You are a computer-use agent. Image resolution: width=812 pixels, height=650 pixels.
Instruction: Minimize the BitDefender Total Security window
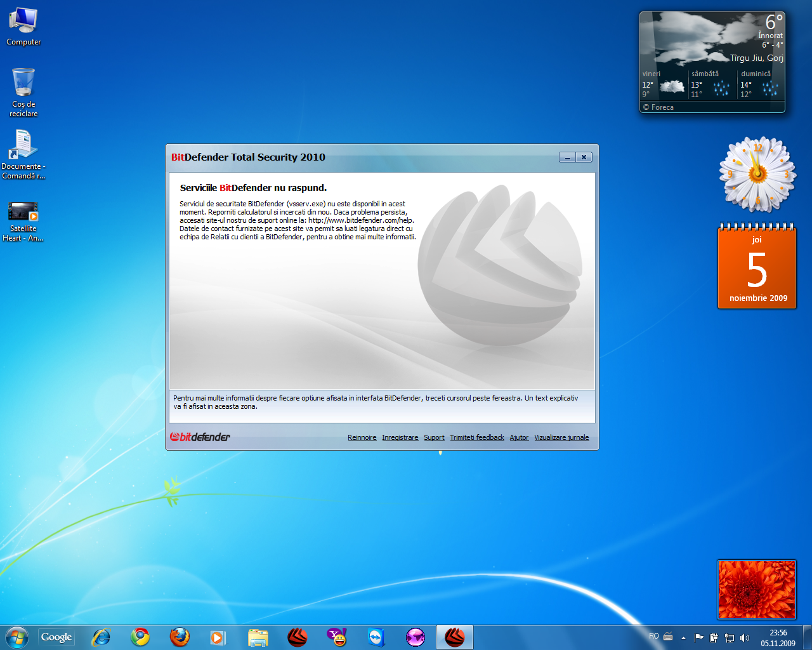[567, 157]
